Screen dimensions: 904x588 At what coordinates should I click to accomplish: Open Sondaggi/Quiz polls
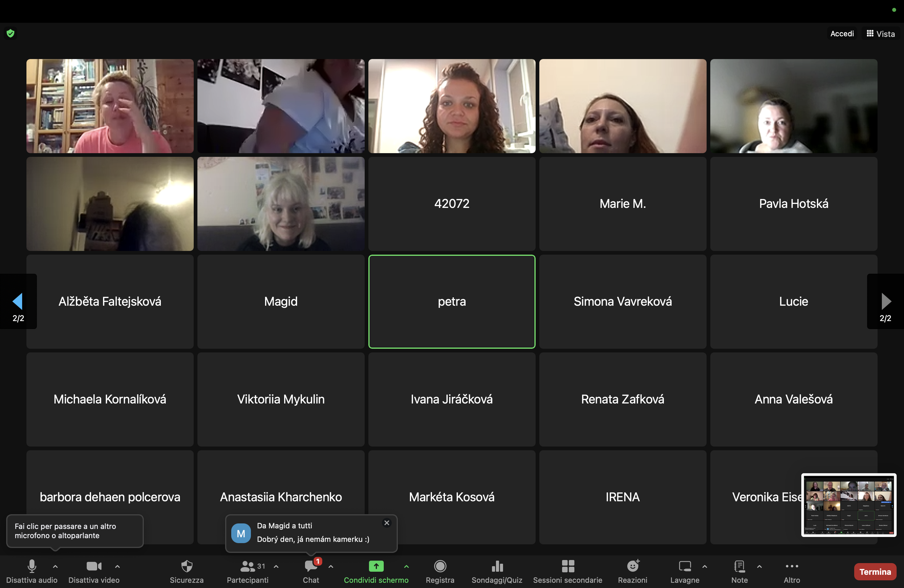497,571
